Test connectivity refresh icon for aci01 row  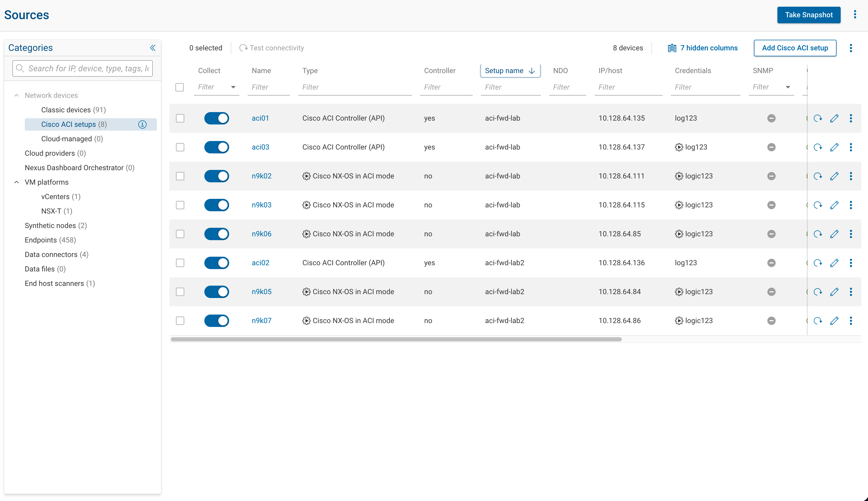pos(818,118)
